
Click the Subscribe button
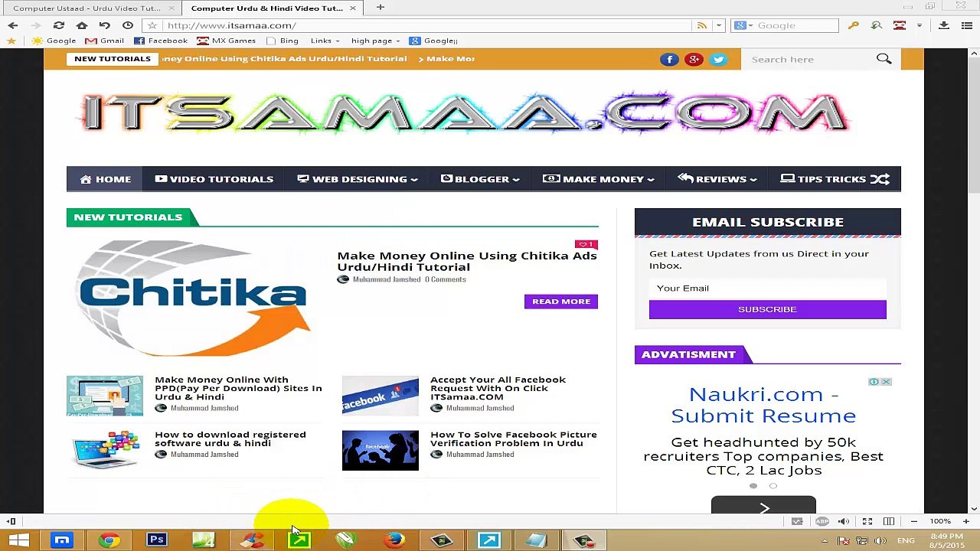click(767, 309)
